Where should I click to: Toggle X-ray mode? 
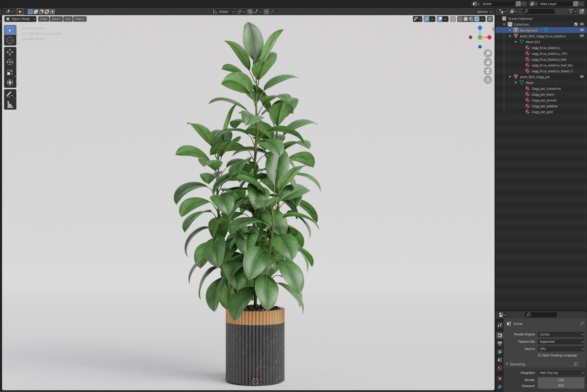(x=453, y=19)
